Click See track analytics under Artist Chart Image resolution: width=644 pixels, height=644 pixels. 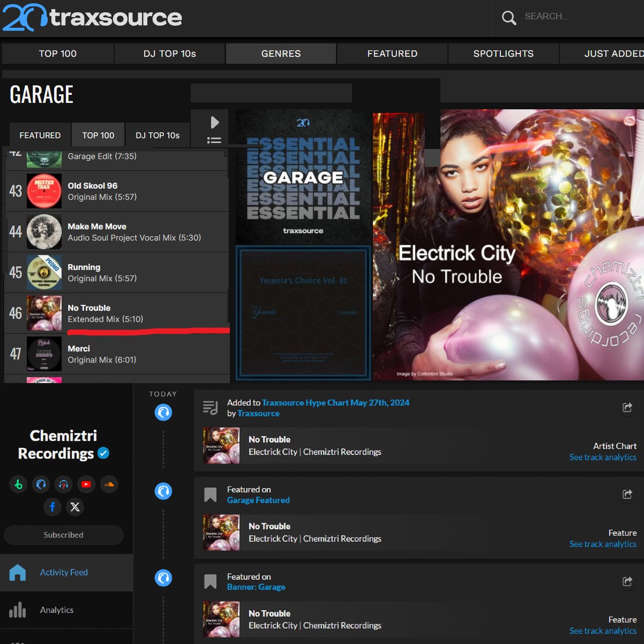point(603,457)
